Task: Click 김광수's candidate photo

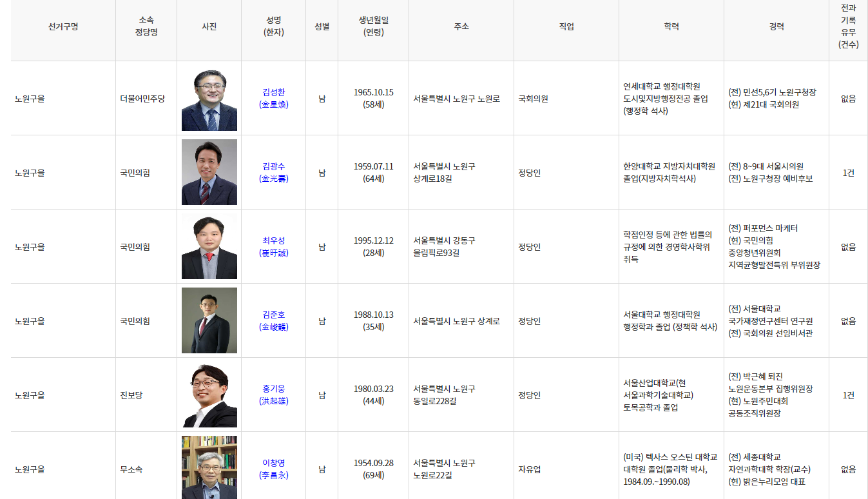Action: (x=209, y=172)
